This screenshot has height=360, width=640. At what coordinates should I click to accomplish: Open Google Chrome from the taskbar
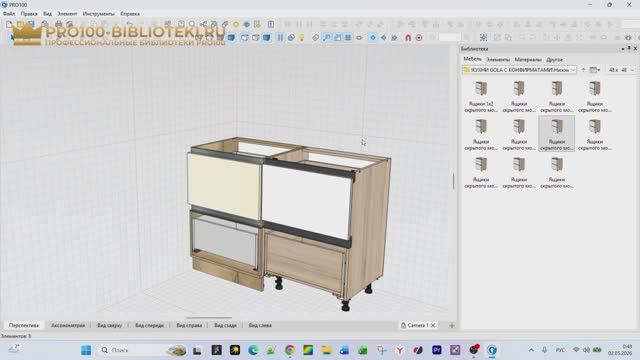click(289, 350)
